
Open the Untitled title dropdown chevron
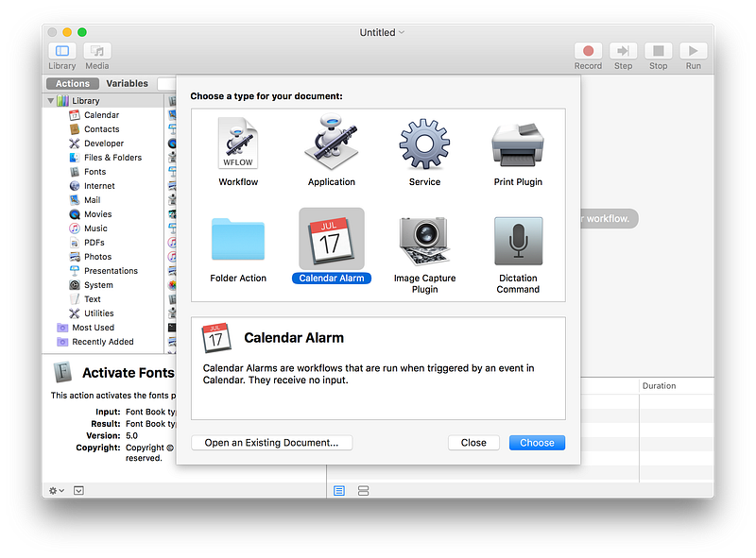[x=402, y=32]
